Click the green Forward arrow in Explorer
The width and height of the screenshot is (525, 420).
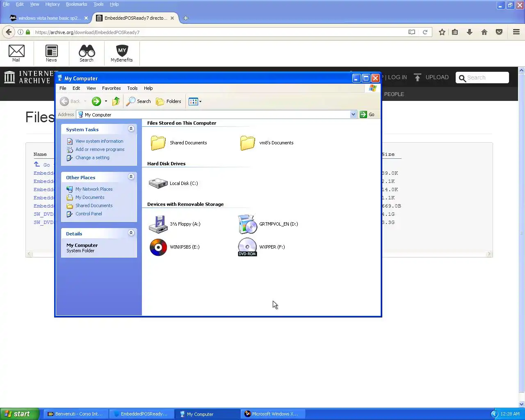(96, 101)
